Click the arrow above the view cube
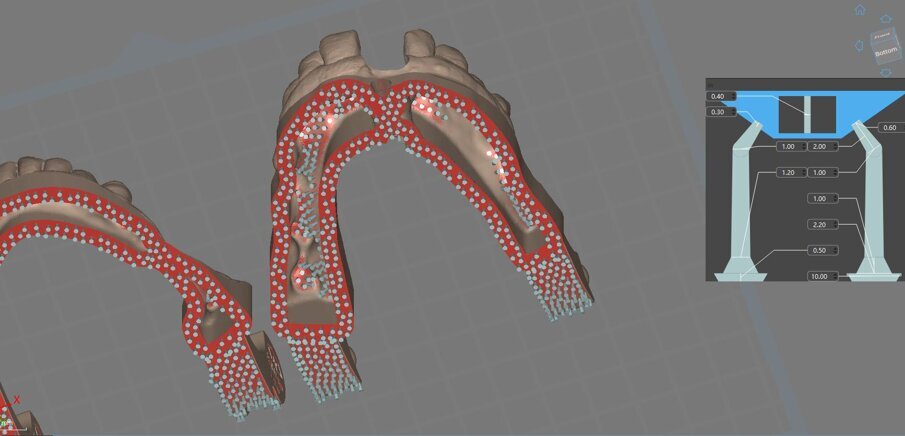Viewport: 905px width, 436px height. 884,17
